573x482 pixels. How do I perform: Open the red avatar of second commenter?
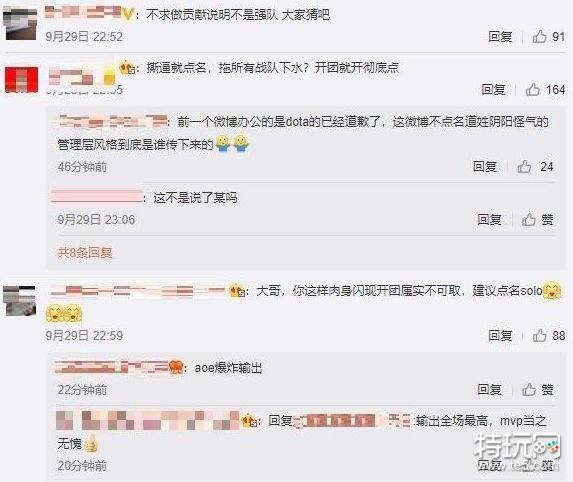tap(21, 80)
